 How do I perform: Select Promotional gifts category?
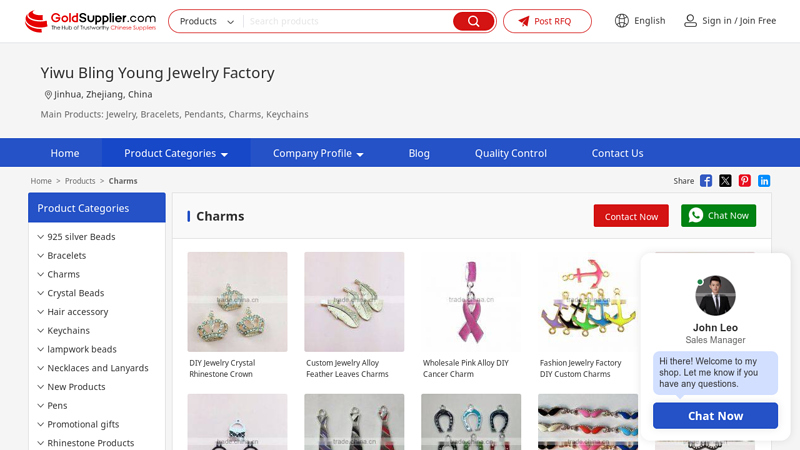[83, 424]
